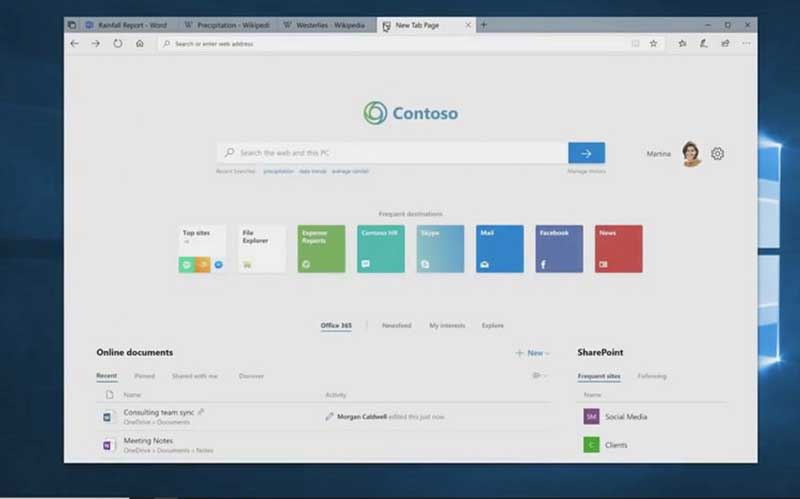Click the browser forward arrow
The height and width of the screenshot is (499, 800).
click(96, 43)
